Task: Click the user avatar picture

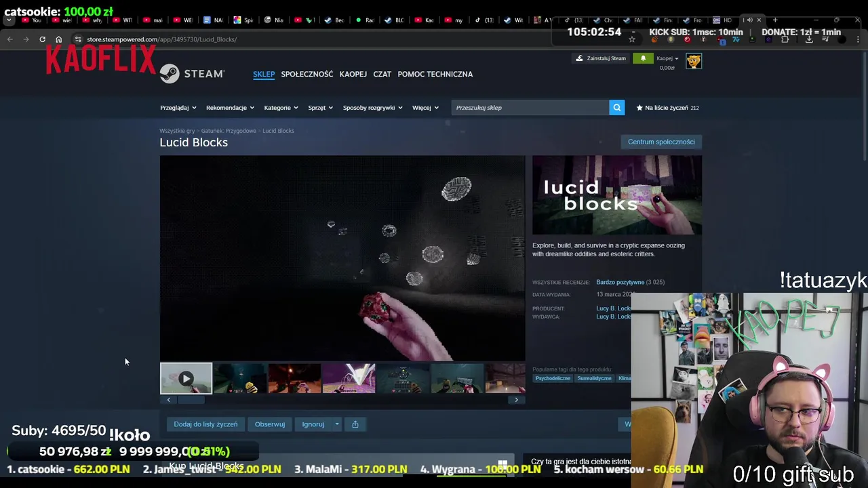Action: point(693,61)
